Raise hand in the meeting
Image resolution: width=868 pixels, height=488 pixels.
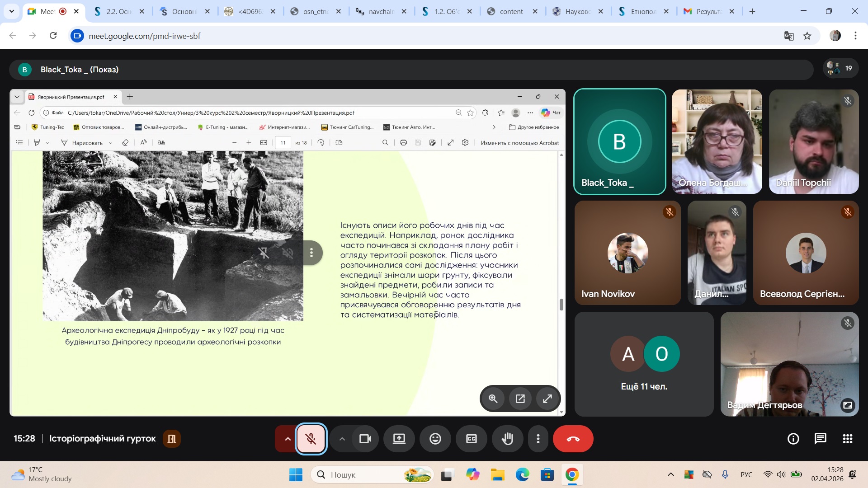(507, 439)
